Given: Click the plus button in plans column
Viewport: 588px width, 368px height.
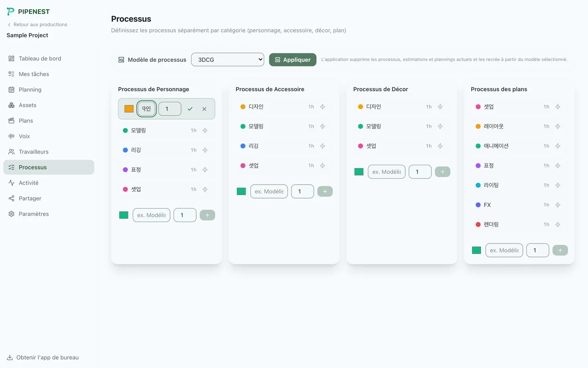Looking at the screenshot, I should (x=560, y=250).
